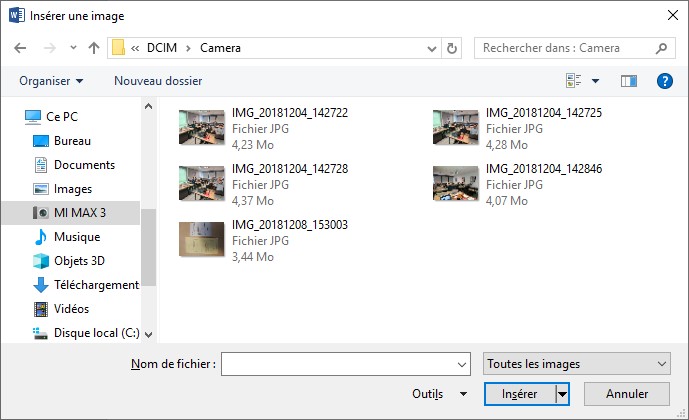689x420 pixels.
Task: Refresh the Camera folder listing
Action: point(453,48)
